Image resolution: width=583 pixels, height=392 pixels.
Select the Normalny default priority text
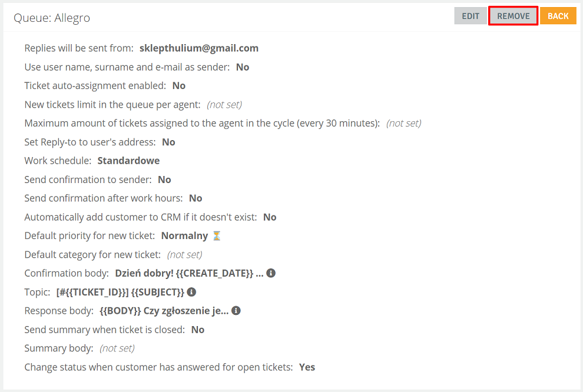(184, 236)
